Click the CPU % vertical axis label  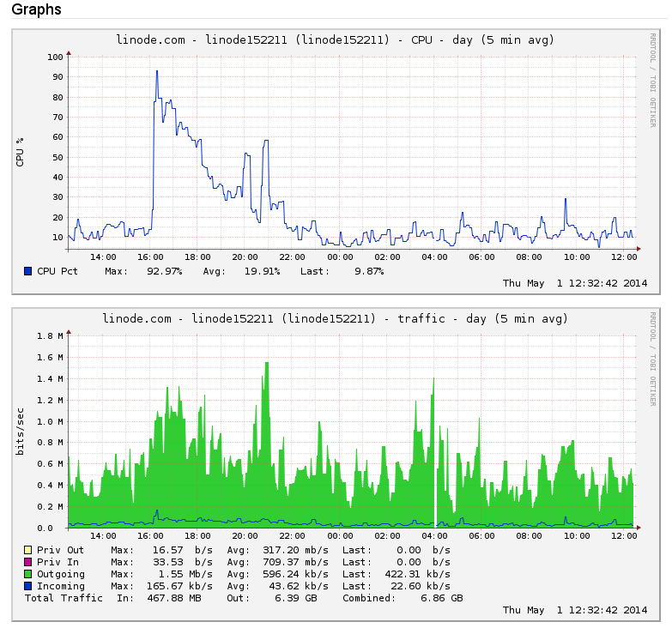21,152
